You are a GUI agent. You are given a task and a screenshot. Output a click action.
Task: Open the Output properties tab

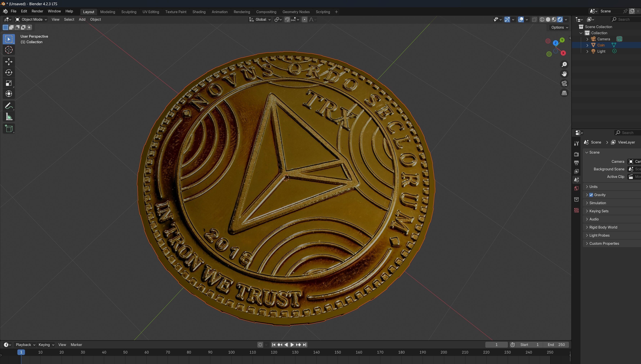point(577,163)
